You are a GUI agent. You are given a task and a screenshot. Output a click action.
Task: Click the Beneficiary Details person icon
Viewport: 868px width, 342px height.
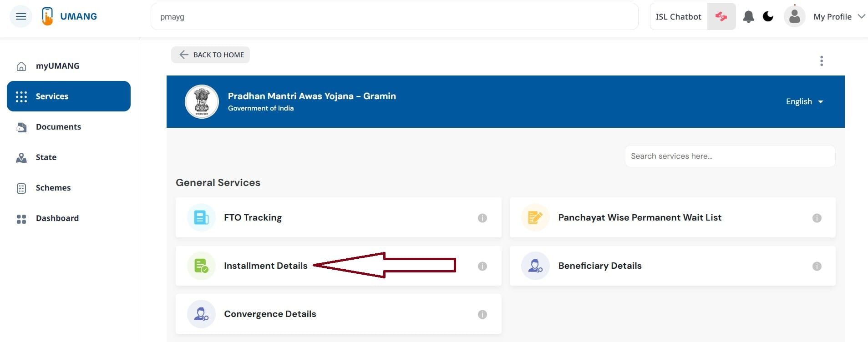[x=535, y=266]
